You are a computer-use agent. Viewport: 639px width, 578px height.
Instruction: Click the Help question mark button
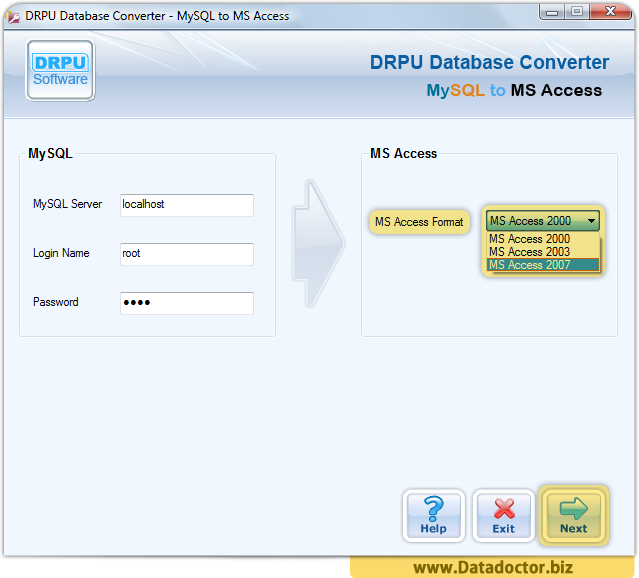click(434, 516)
